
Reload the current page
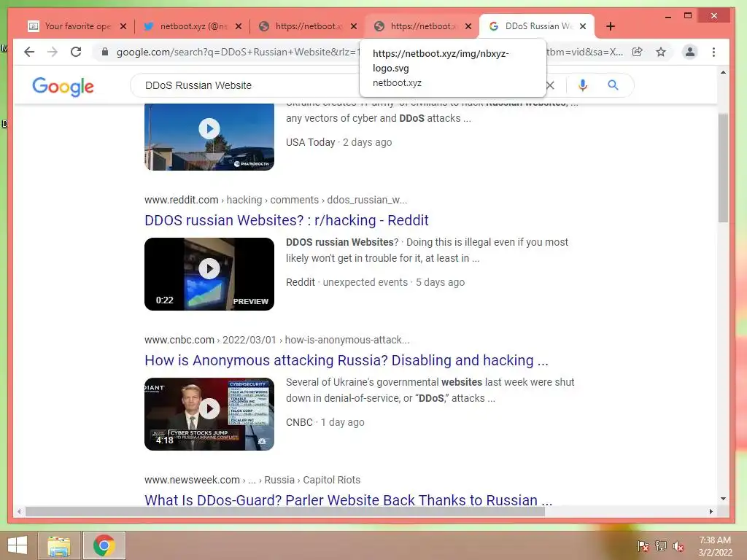coord(76,52)
